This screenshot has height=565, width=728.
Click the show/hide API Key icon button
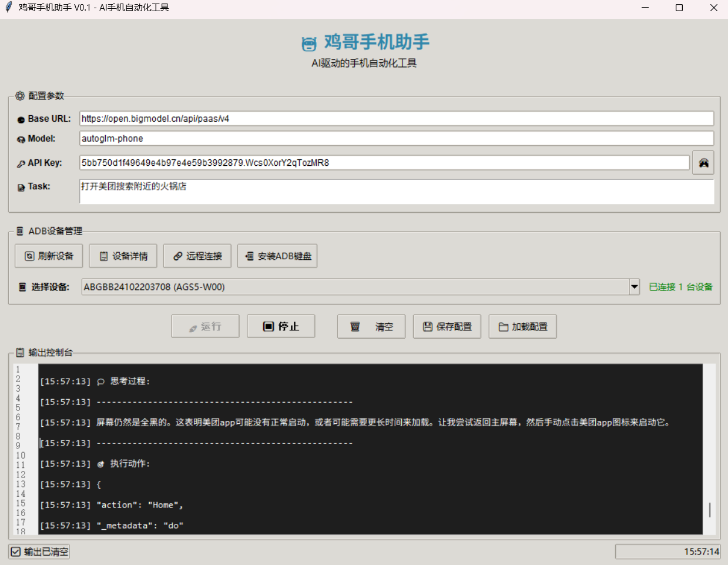(703, 163)
